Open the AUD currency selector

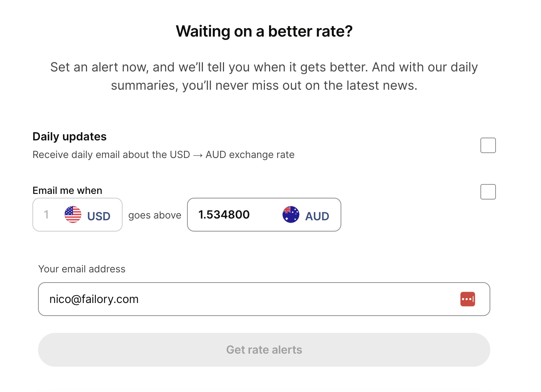click(x=306, y=215)
